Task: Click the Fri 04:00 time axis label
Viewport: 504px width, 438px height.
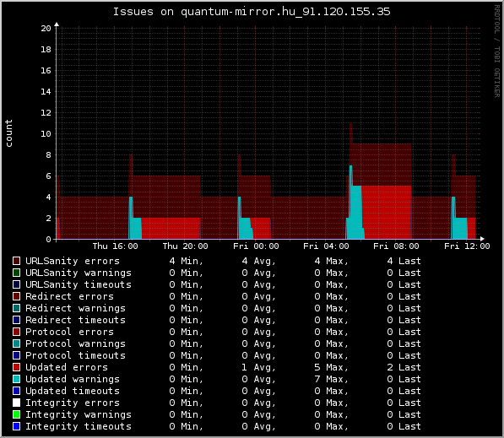Action: click(x=326, y=246)
